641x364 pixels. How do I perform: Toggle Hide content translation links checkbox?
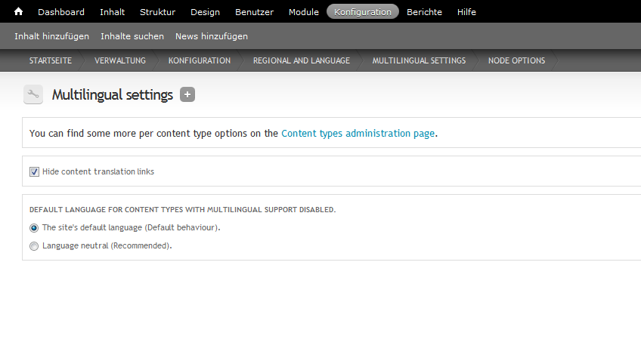click(x=34, y=171)
